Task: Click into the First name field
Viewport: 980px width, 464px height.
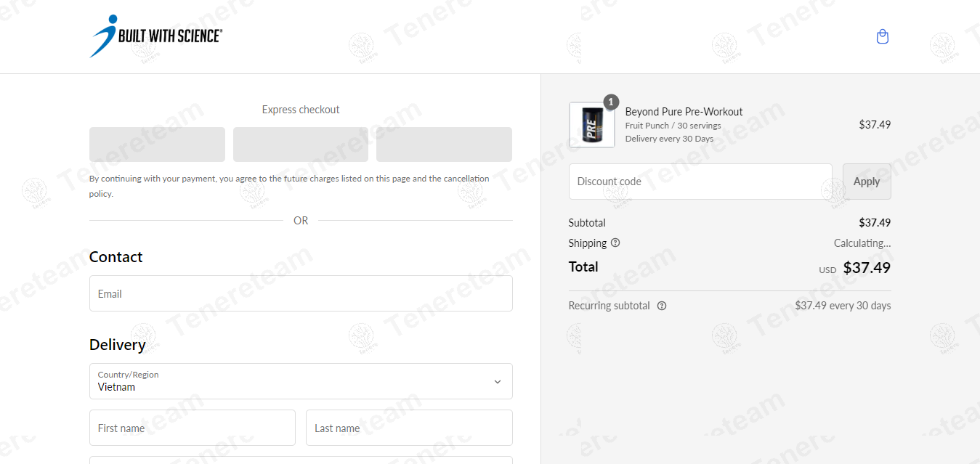Action: (x=193, y=428)
